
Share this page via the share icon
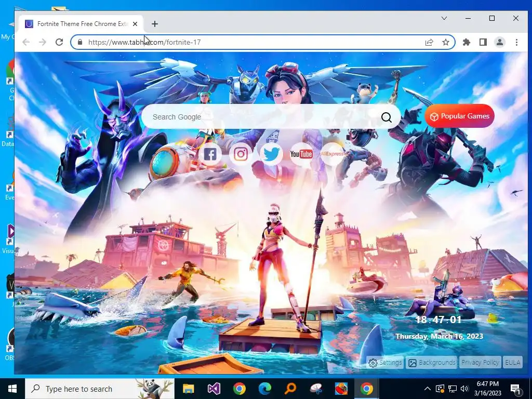point(429,42)
